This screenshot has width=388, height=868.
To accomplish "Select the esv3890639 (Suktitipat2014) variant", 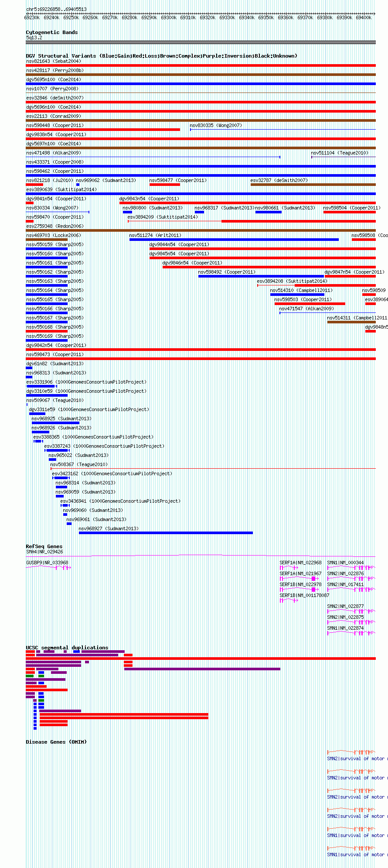I will click(201, 194).
